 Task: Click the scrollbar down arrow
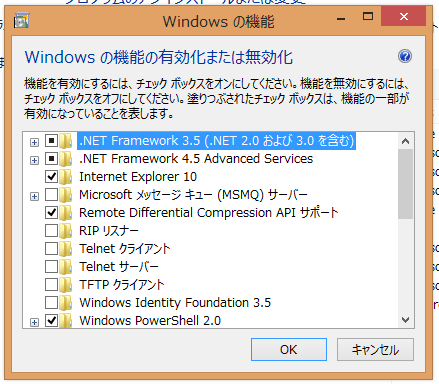pyautogui.click(x=405, y=320)
